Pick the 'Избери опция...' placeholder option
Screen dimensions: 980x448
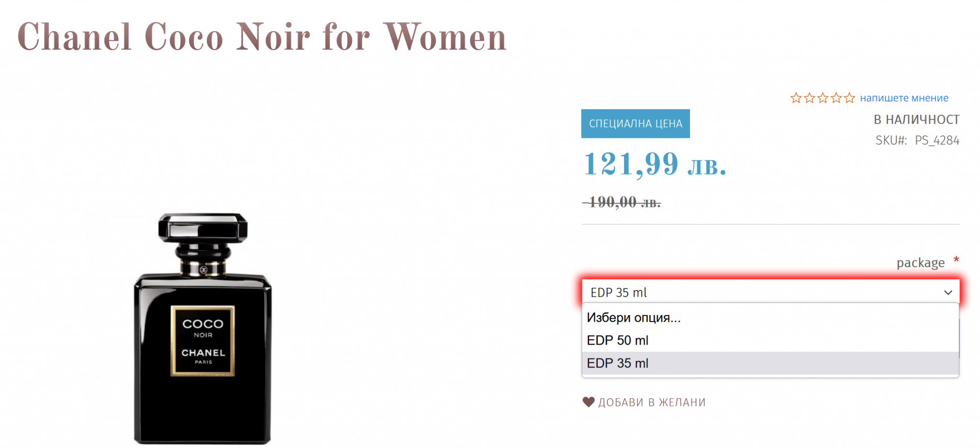(x=634, y=318)
